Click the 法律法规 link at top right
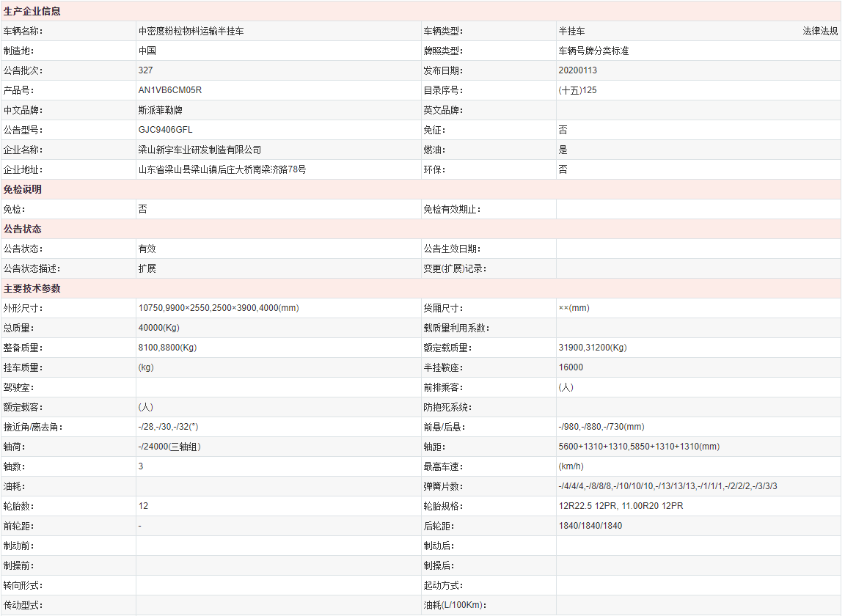 tap(820, 32)
